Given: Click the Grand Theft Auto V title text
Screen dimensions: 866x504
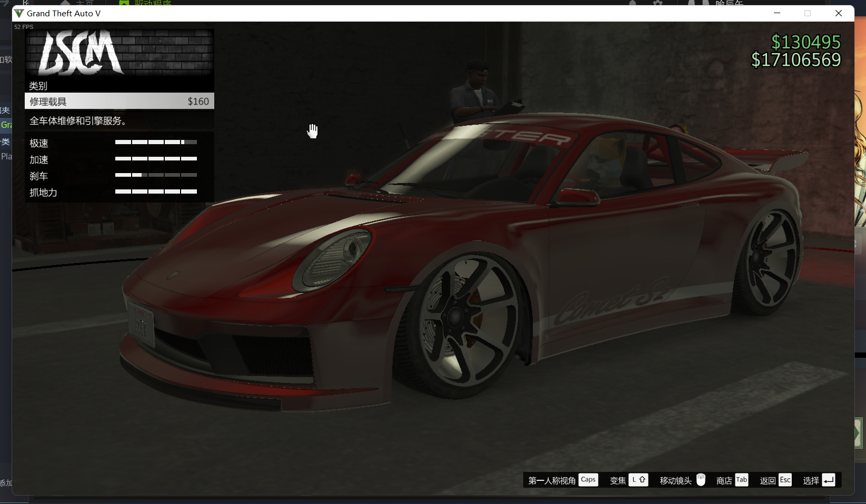Looking at the screenshot, I should coord(64,13).
